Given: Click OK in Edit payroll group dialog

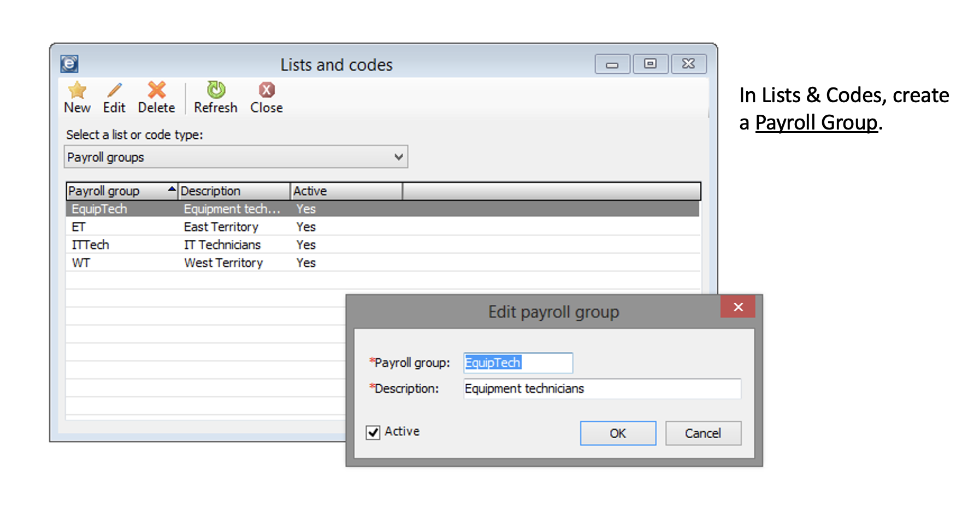Looking at the screenshot, I should (x=618, y=433).
